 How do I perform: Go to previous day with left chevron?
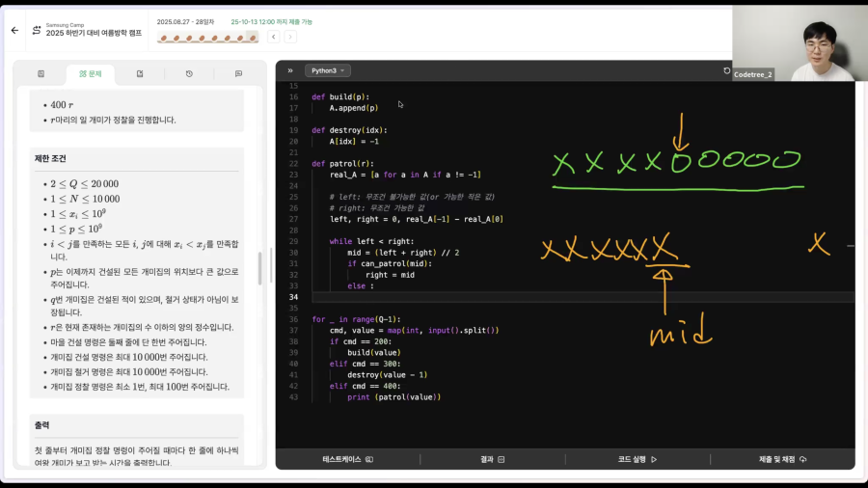coord(274,37)
